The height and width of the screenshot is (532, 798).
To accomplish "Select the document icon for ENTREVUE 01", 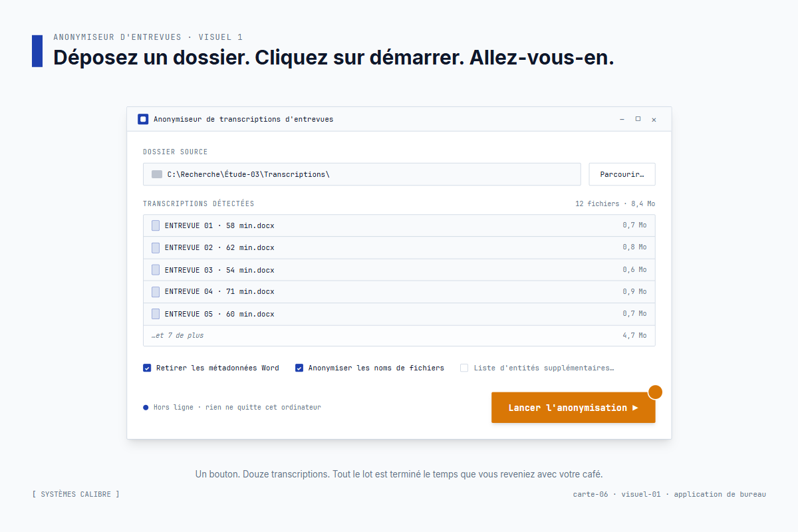I will [155, 225].
